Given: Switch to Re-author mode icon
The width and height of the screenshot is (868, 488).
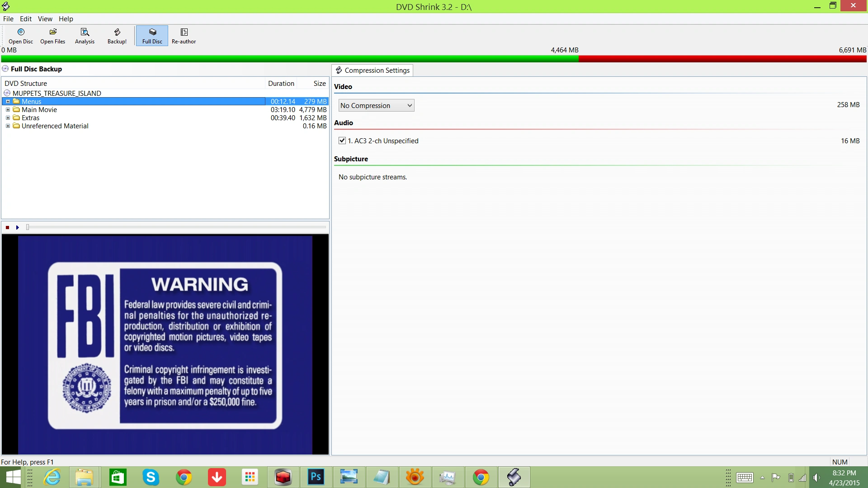Looking at the screenshot, I should tap(184, 35).
